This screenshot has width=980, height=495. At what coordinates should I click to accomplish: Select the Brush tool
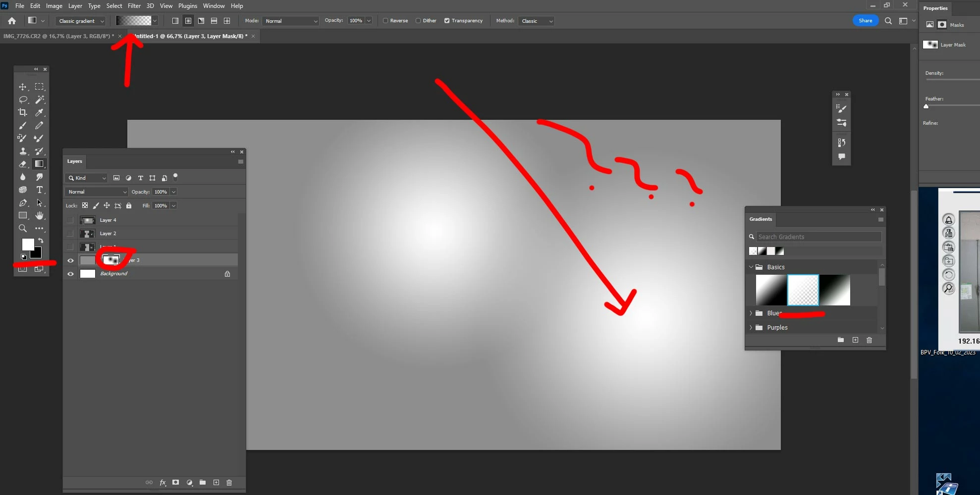(x=23, y=125)
